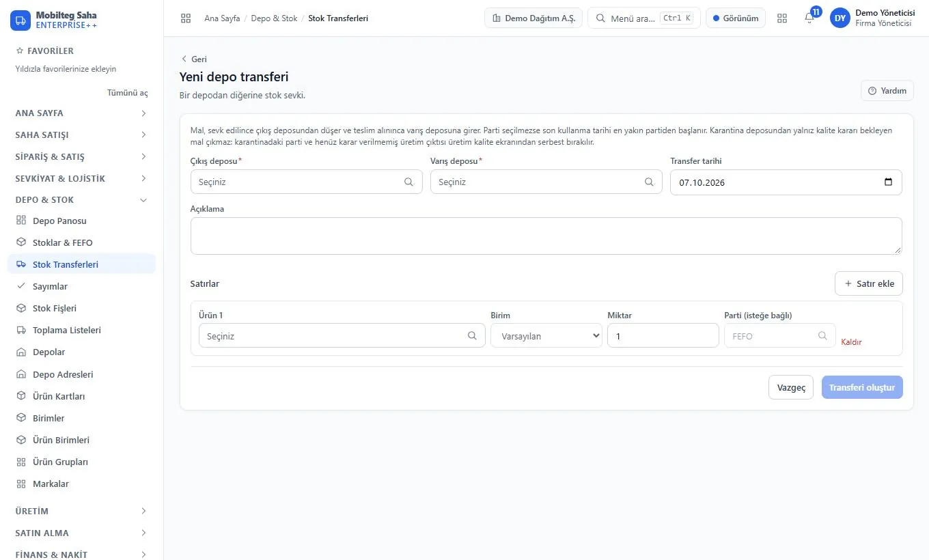The width and height of the screenshot is (929, 560).
Task: Click the Miktar input field
Action: [x=663, y=336]
